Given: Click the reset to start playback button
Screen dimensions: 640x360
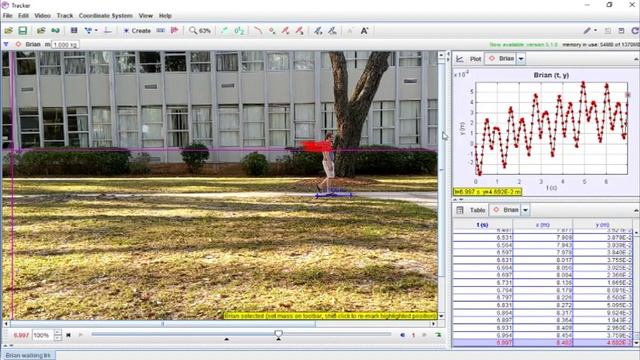Looking at the screenshot, I should pos(69,335).
